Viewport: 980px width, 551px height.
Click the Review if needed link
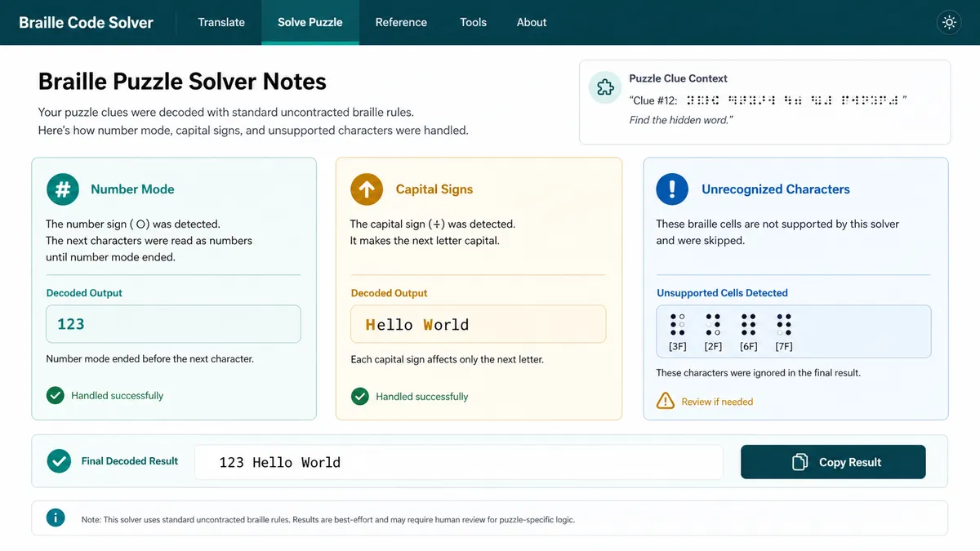[x=717, y=402]
